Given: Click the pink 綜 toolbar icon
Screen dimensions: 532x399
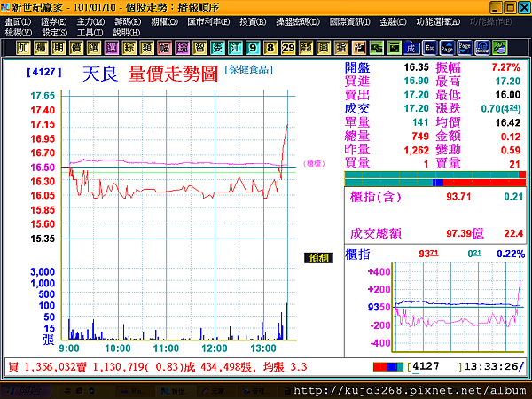Looking at the screenshot, I should (x=182, y=48).
